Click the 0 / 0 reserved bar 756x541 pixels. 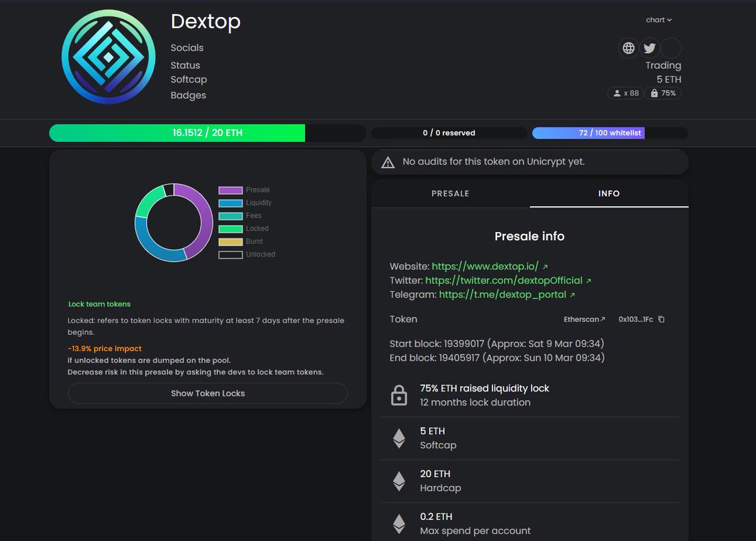point(449,133)
